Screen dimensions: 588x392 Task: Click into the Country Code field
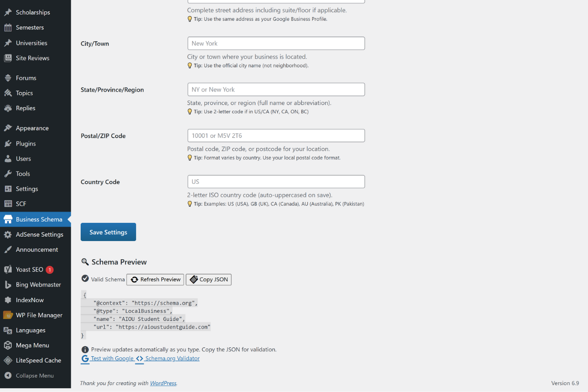(276, 182)
